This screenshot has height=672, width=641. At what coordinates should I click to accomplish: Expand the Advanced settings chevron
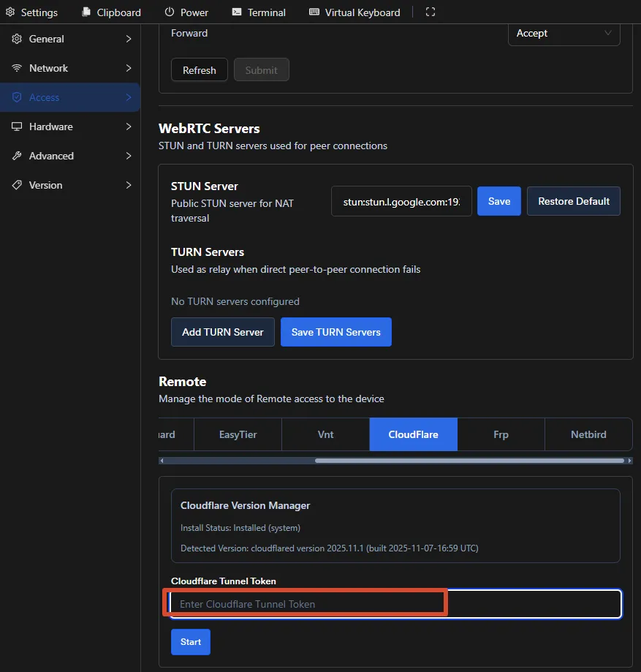point(129,156)
